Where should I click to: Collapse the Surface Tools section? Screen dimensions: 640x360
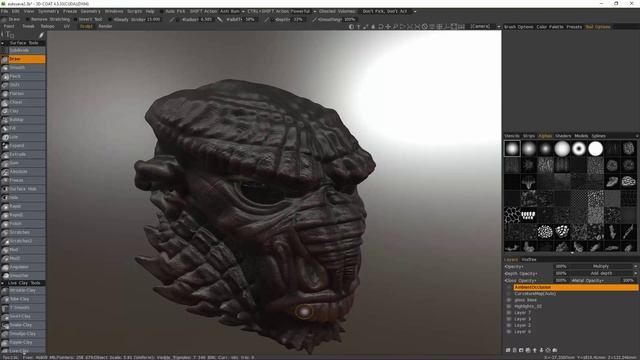3,43
